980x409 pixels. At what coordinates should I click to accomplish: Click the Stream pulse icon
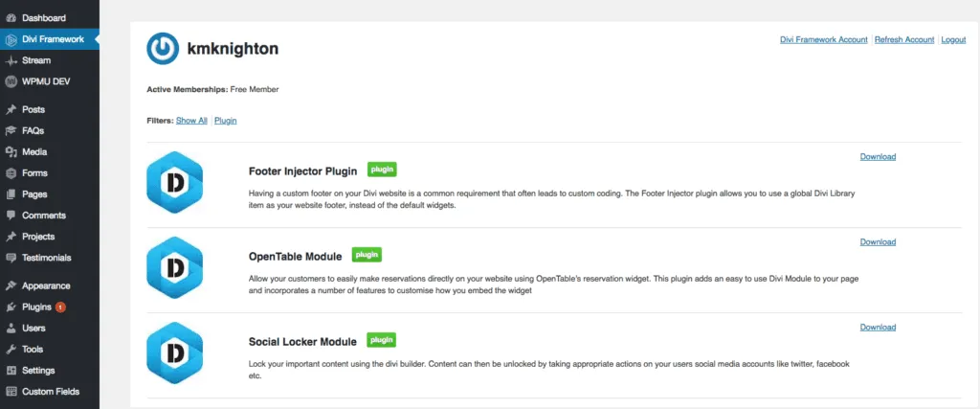point(11,60)
